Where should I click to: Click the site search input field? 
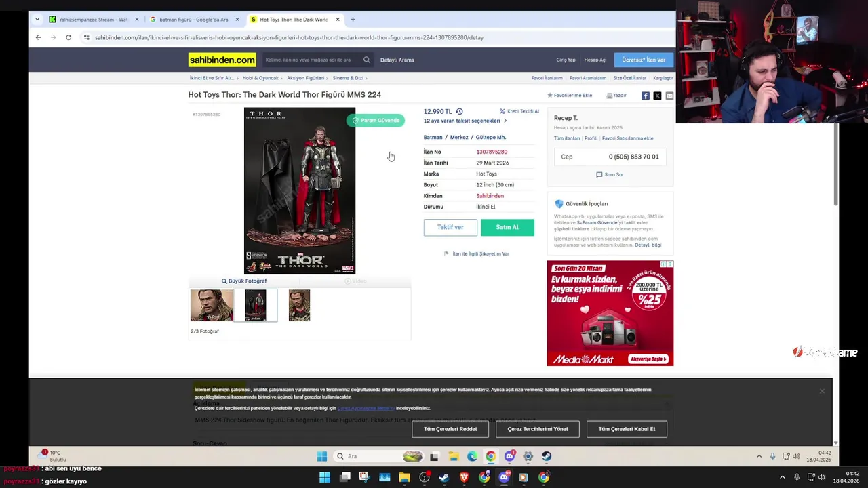click(312, 60)
